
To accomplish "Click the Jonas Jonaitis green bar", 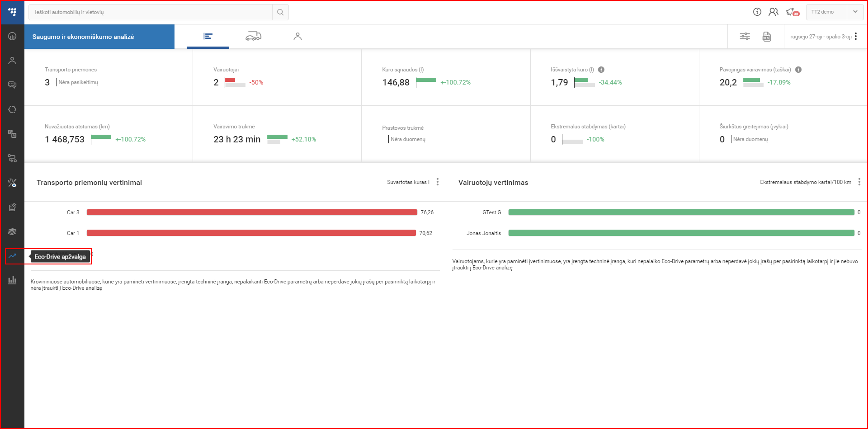I will (681, 233).
